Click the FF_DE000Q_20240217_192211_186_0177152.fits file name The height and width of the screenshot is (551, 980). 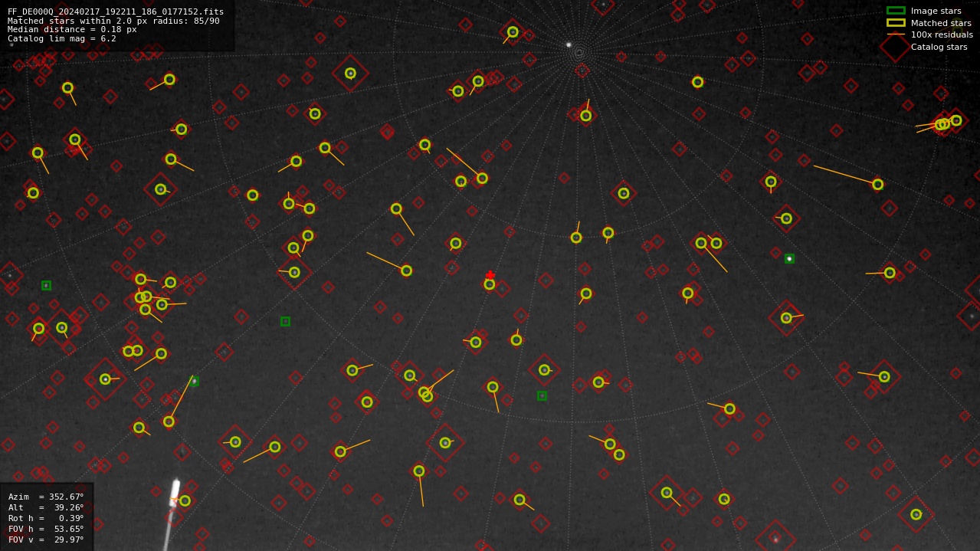[x=116, y=11]
